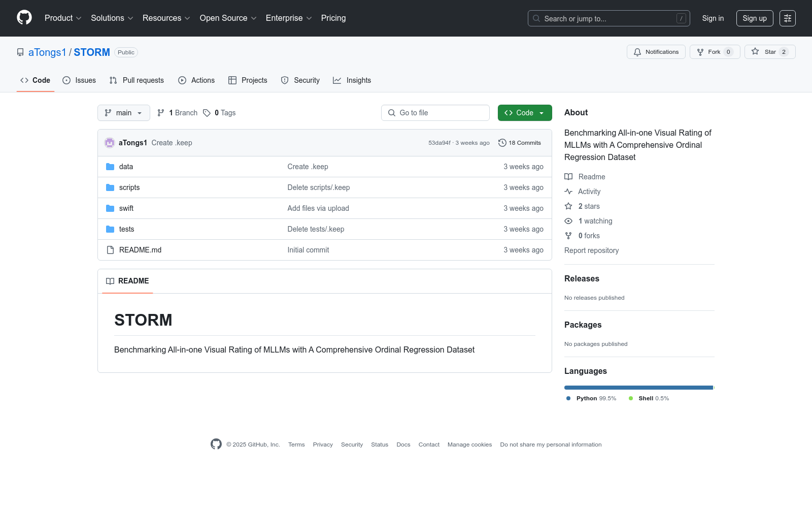The image size is (812, 508).
Task: Select the Code tab
Action: pyautogui.click(x=36, y=80)
